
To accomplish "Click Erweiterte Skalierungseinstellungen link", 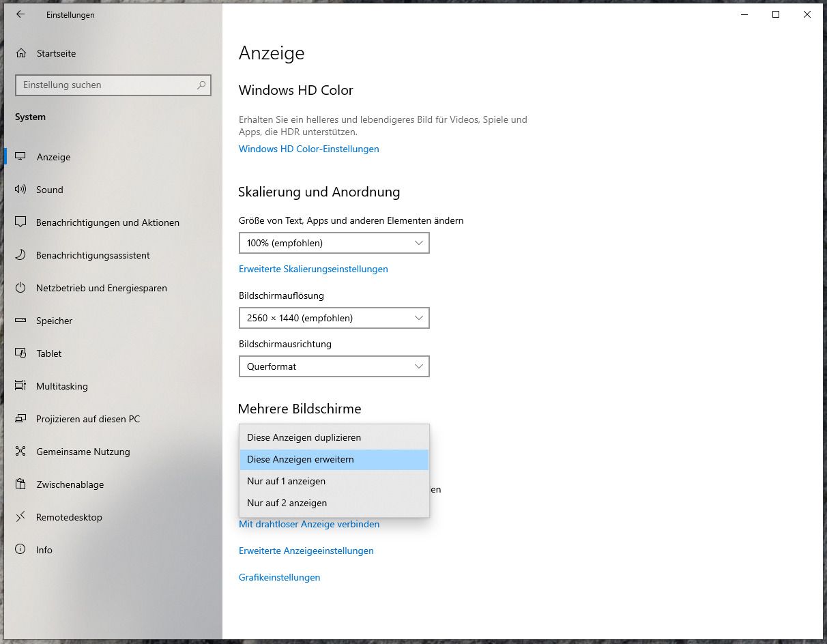I will 313,269.
